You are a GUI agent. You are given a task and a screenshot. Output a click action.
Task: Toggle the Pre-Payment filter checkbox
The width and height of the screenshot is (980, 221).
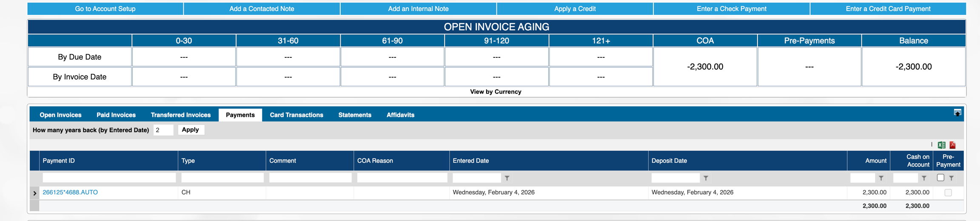tap(940, 178)
